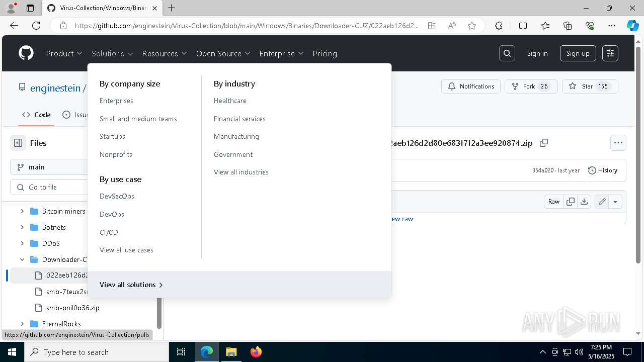Download raw file icon

(584, 202)
